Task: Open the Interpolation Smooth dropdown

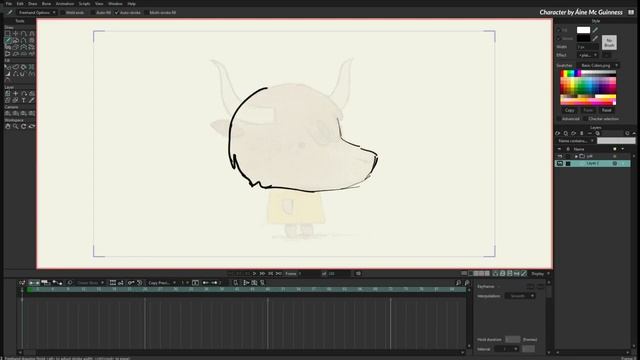Action: tap(520, 296)
